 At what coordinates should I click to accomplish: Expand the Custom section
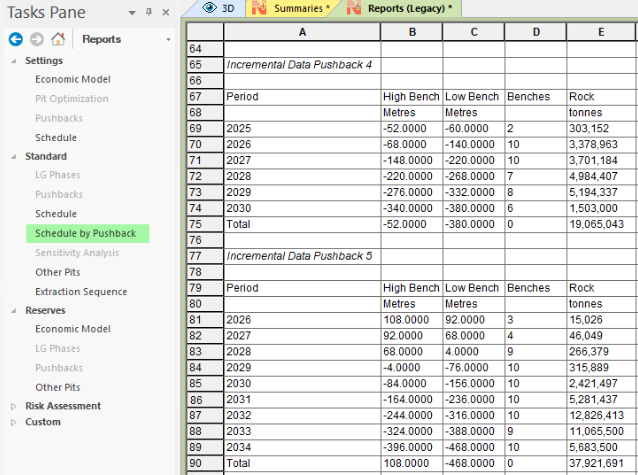click(x=13, y=422)
